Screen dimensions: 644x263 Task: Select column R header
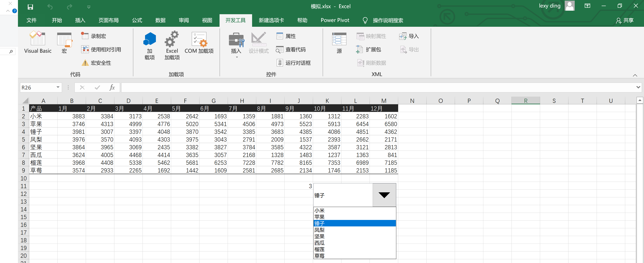click(525, 101)
